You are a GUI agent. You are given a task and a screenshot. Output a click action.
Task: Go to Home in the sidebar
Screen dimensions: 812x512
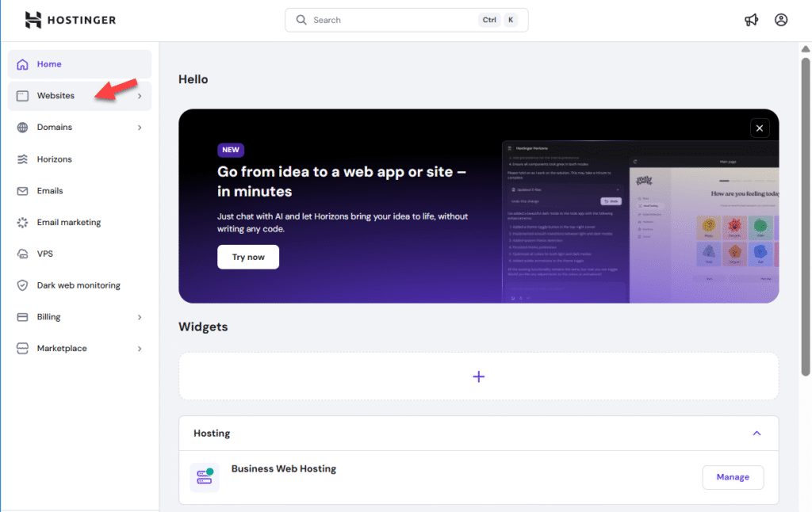pyautogui.click(x=49, y=64)
